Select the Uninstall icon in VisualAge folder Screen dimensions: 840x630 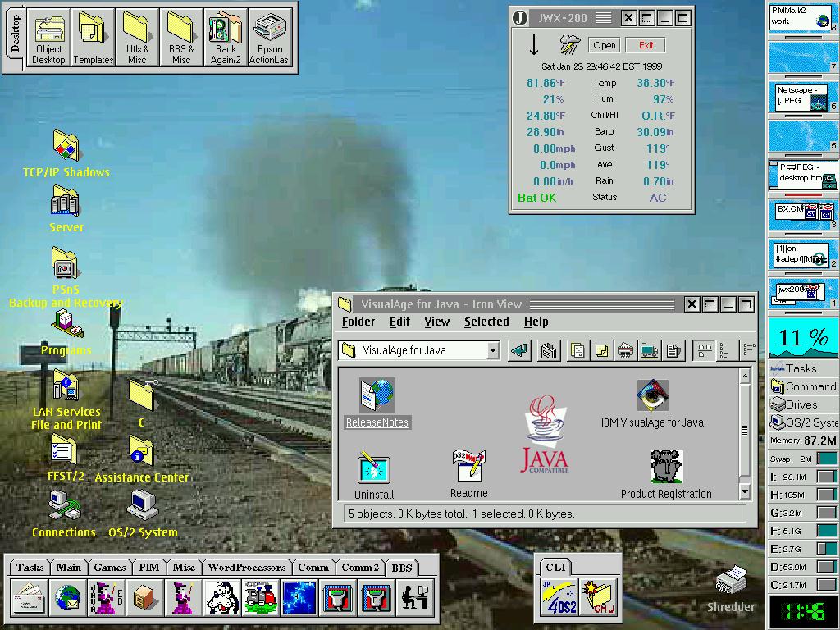click(x=374, y=475)
